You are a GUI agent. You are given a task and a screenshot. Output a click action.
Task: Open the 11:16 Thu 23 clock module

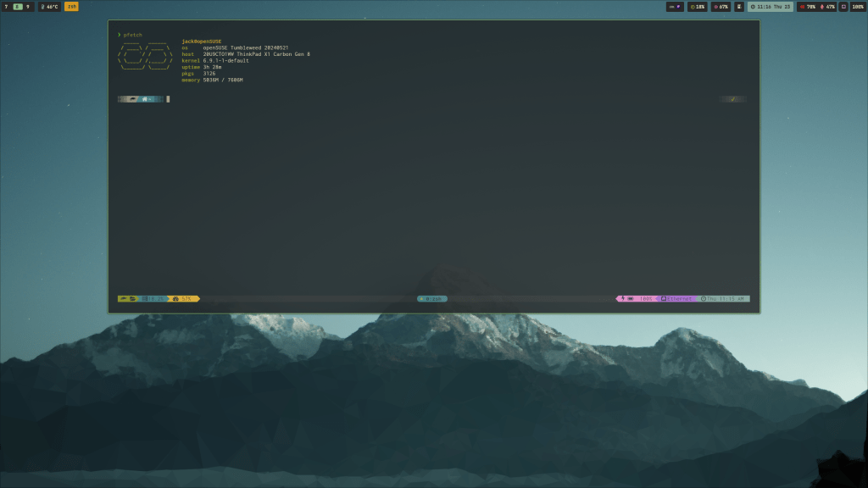coord(771,7)
